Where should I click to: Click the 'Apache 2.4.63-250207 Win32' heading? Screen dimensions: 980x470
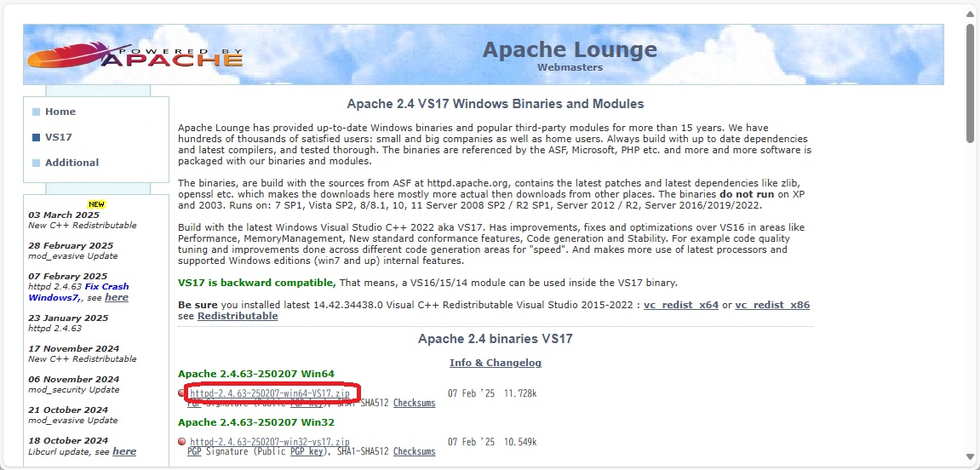pos(256,421)
